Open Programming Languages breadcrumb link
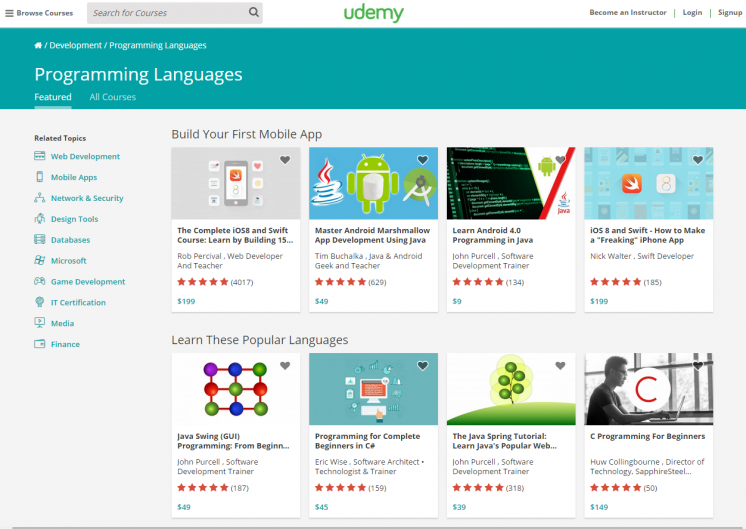The height and width of the screenshot is (529, 746). (157, 45)
